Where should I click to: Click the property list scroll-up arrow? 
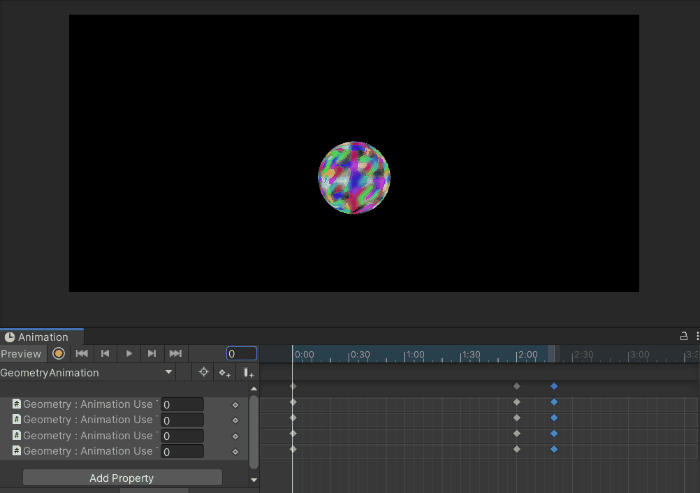click(x=254, y=389)
